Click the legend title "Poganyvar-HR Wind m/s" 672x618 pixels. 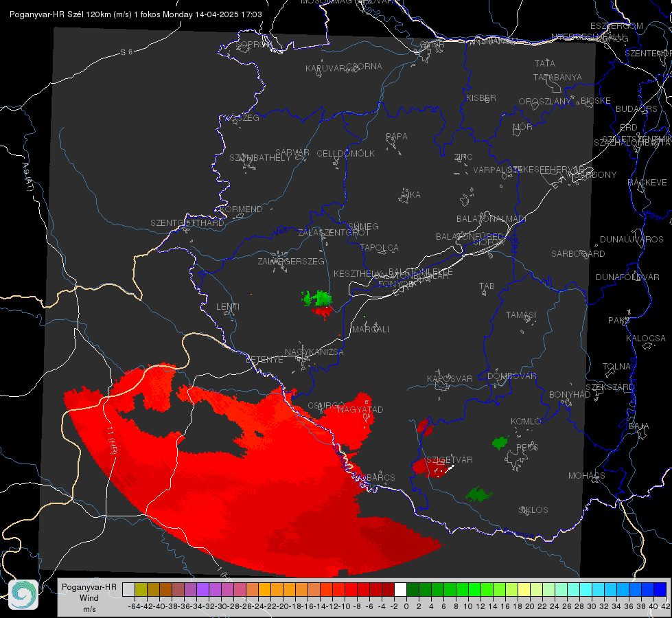coord(89,598)
